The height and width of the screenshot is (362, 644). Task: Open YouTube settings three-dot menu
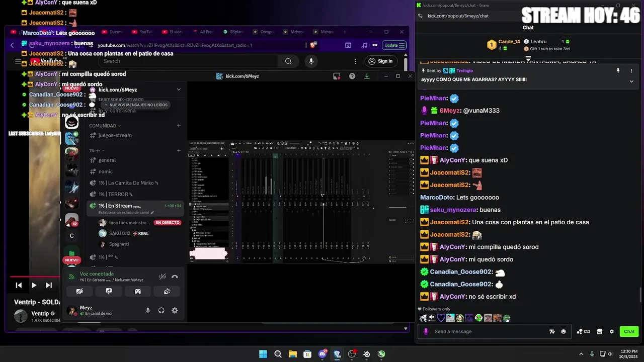pos(355,61)
